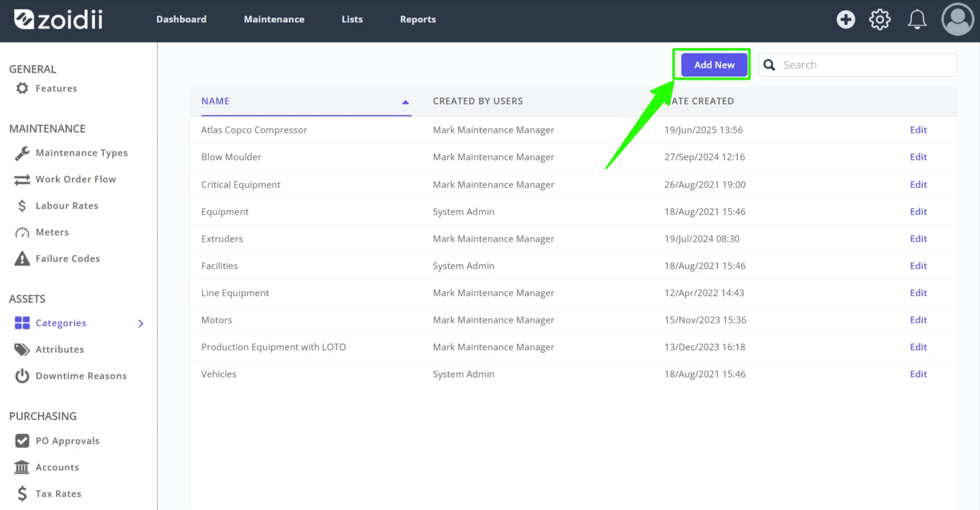Open Downtime Reasons settings
This screenshot has width=980, height=510.
point(81,376)
